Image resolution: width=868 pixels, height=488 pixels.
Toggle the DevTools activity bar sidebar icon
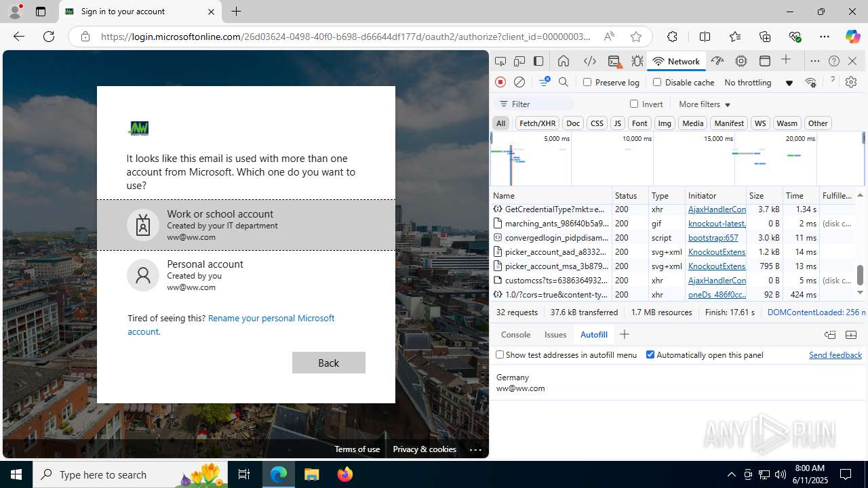[x=538, y=61]
